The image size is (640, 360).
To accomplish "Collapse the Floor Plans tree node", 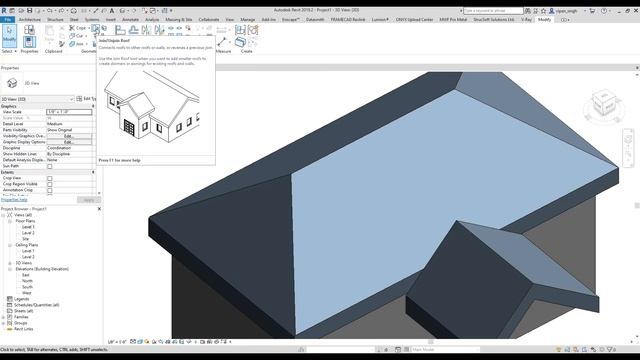I will (10, 221).
